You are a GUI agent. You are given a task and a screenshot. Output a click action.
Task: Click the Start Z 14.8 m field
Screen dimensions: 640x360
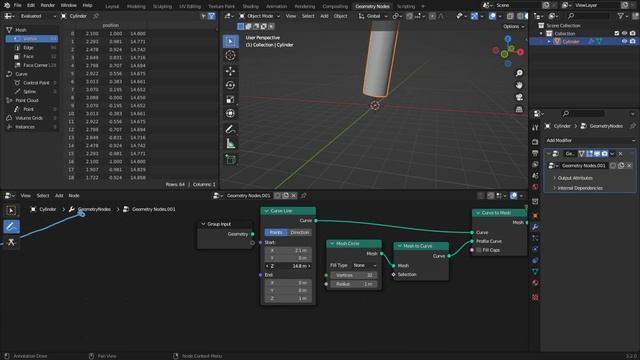(x=288, y=266)
